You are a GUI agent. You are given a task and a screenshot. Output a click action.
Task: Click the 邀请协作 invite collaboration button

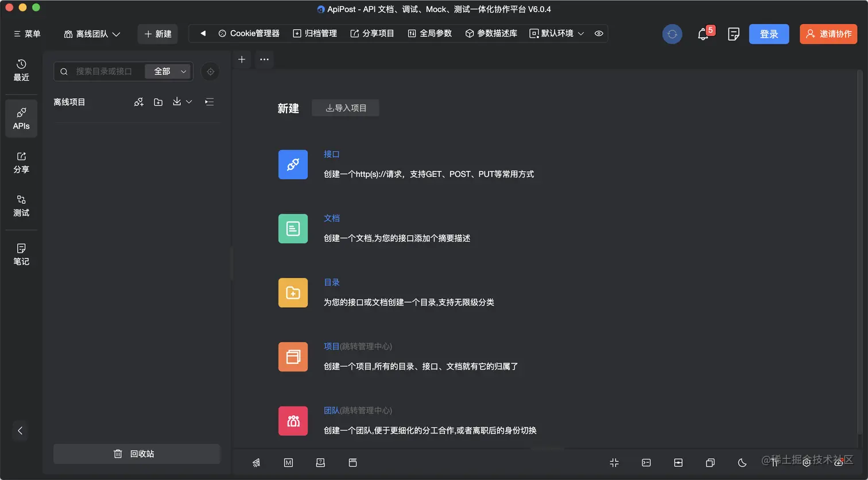click(828, 34)
